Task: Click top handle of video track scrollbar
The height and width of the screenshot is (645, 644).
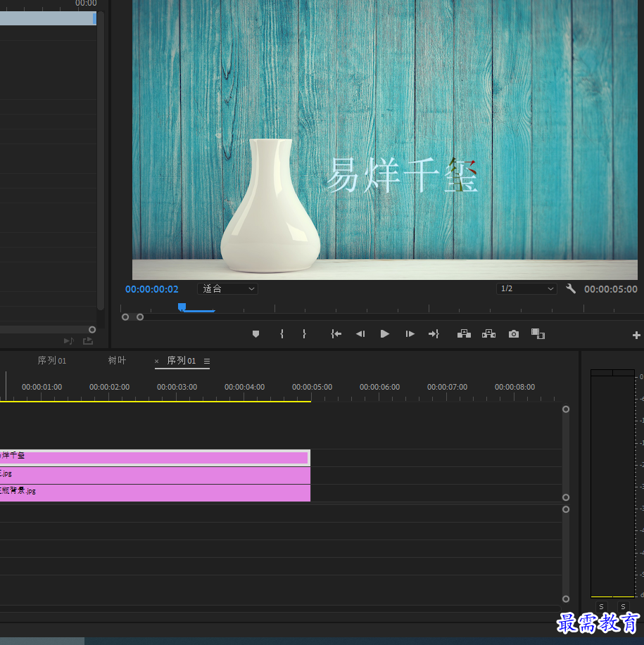Action: [566, 409]
